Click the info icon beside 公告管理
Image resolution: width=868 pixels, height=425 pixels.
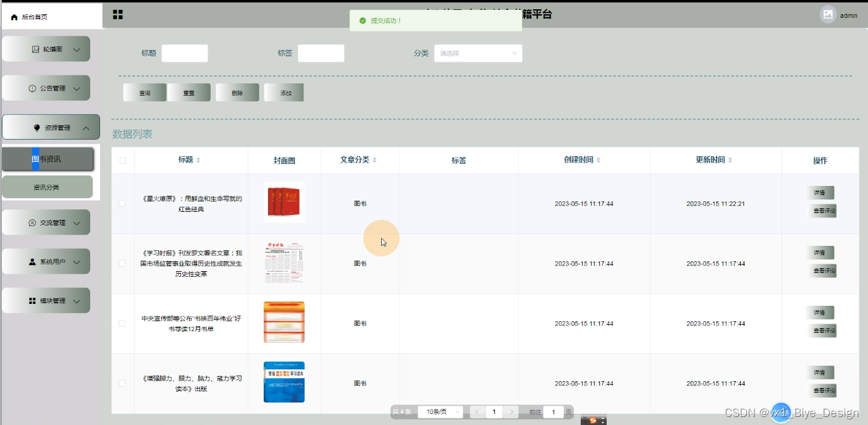tap(32, 88)
